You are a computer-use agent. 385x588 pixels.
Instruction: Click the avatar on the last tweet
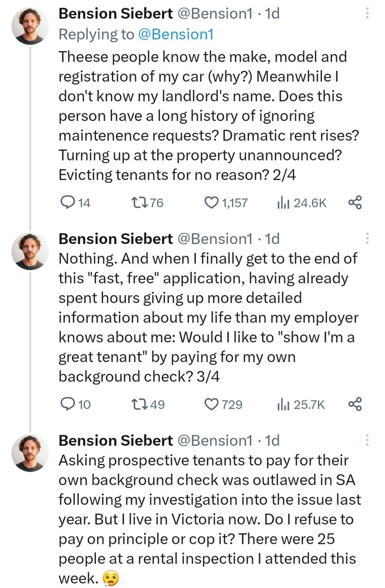click(31, 453)
